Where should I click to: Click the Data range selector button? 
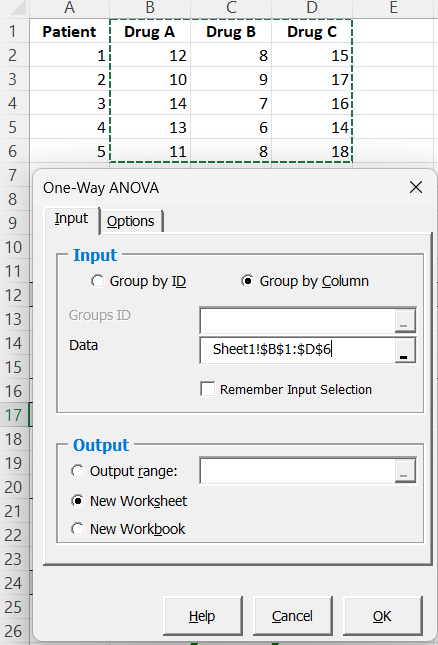pos(404,351)
